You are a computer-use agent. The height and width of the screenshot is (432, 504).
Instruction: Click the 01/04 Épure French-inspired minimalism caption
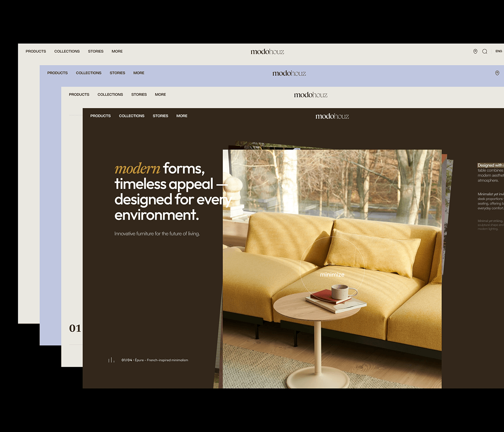pos(155,360)
